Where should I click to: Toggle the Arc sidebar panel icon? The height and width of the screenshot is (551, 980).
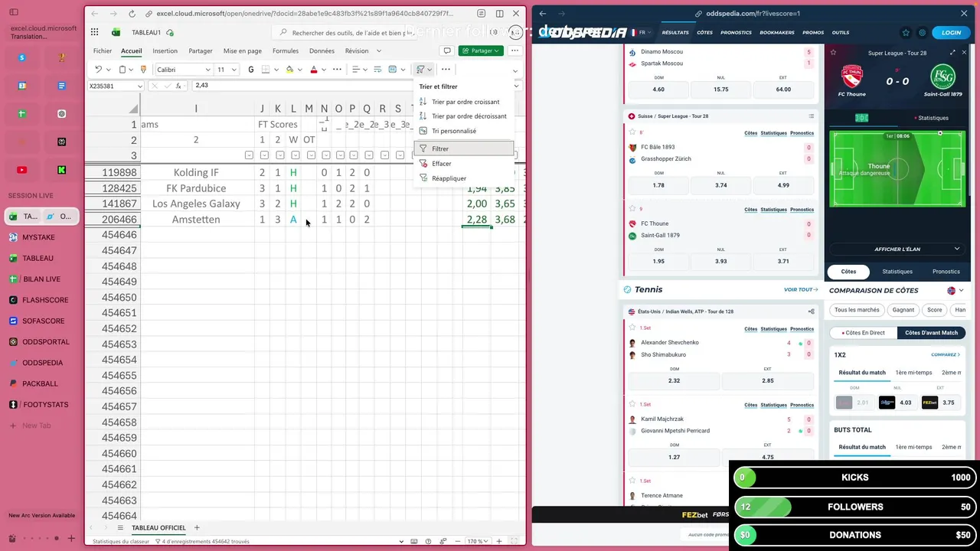coord(14,12)
